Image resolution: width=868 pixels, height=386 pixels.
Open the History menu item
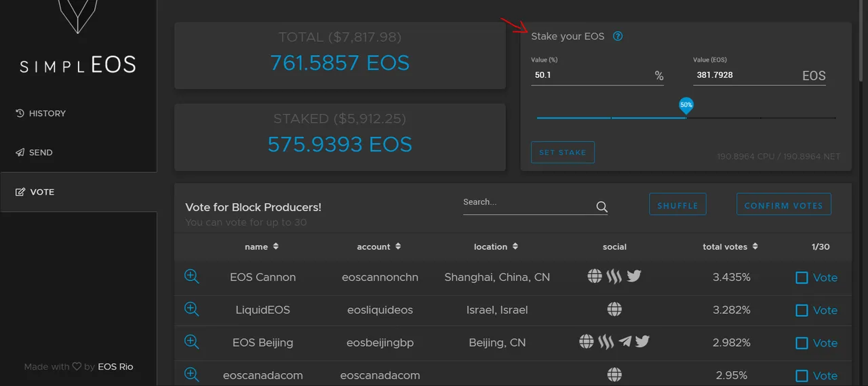click(79, 113)
